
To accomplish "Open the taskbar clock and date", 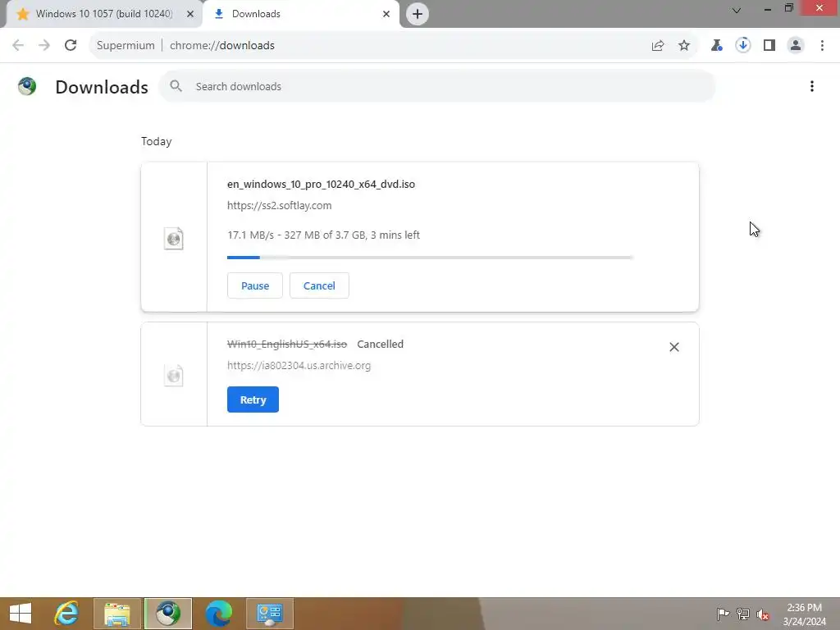I will [804, 614].
